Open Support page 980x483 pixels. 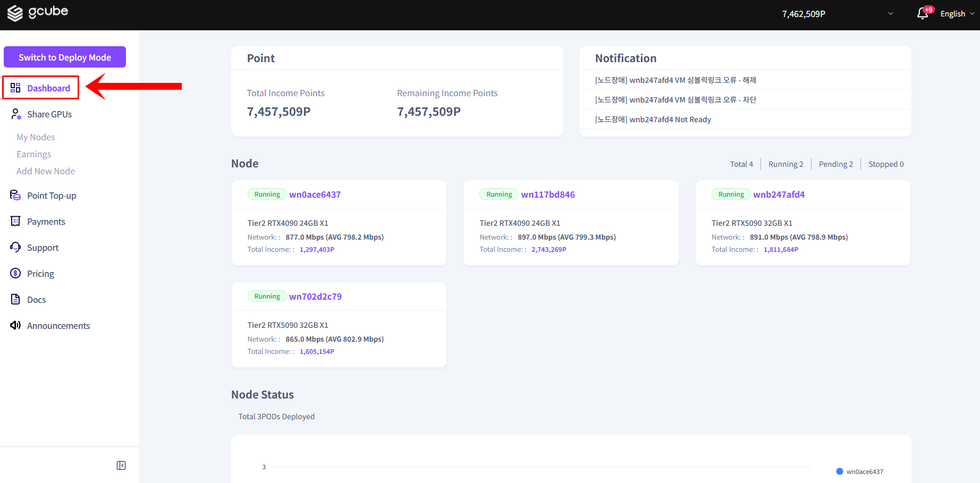pos(43,248)
